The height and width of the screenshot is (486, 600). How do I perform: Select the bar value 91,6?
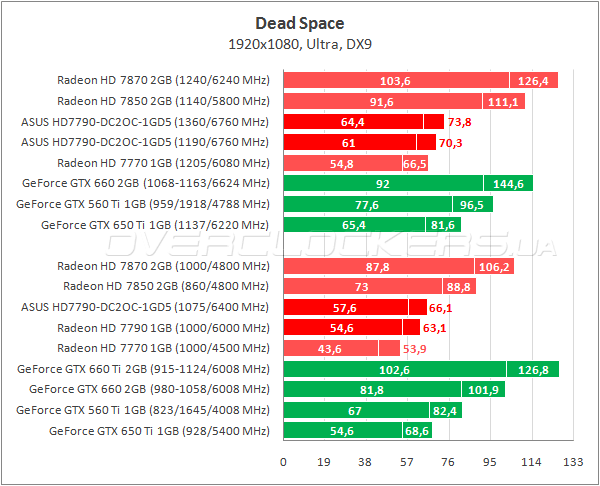click(382, 102)
